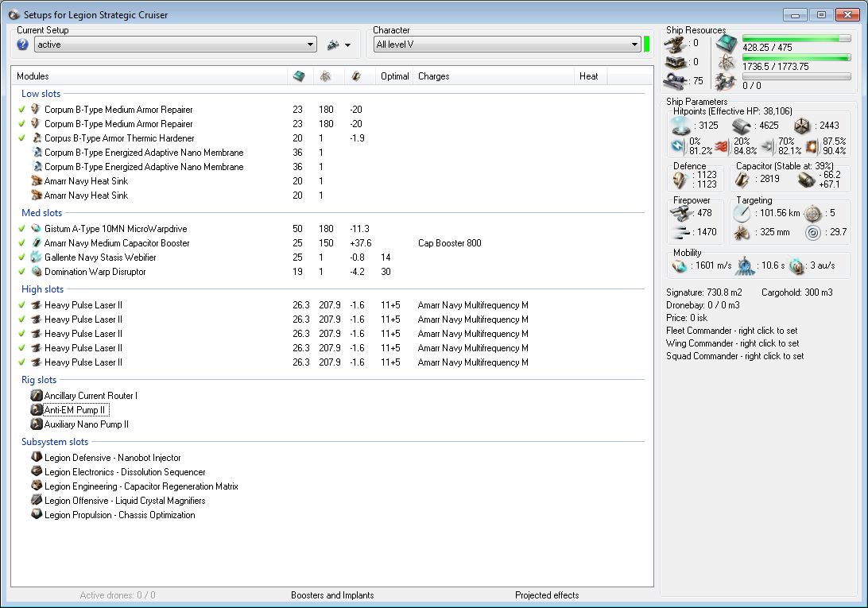Click the Gallente Navy Stasis Webifier icon
The width and height of the screenshot is (868, 608).
tap(36, 258)
